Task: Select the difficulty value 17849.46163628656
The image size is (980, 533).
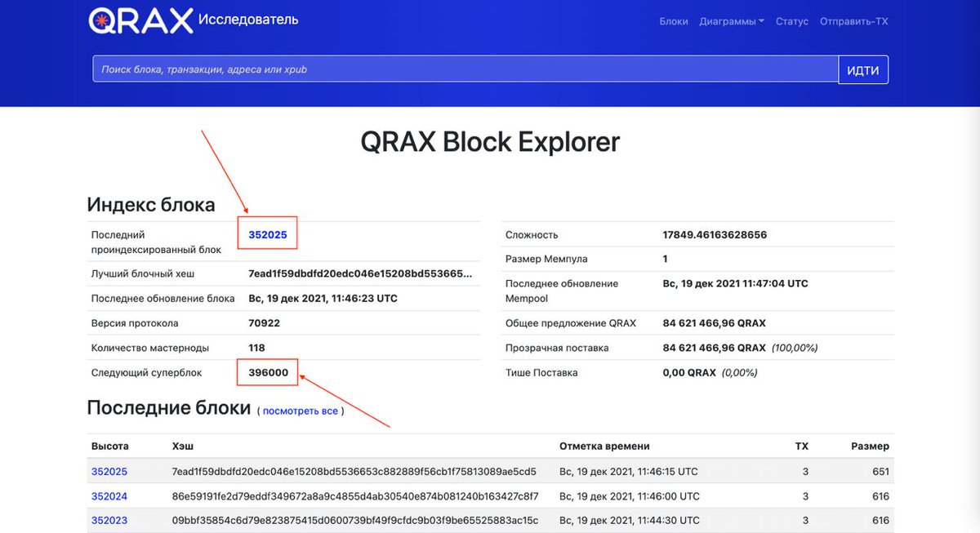Action: coord(715,235)
